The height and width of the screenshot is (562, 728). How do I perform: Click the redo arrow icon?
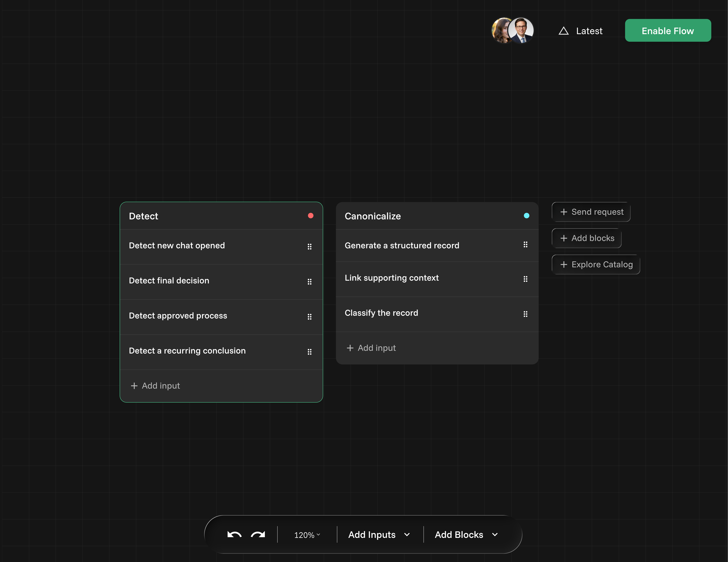coord(258,535)
